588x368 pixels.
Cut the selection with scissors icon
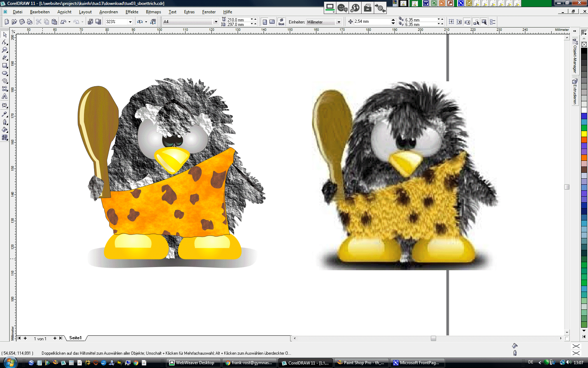pyautogui.click(x=39, y=22)
